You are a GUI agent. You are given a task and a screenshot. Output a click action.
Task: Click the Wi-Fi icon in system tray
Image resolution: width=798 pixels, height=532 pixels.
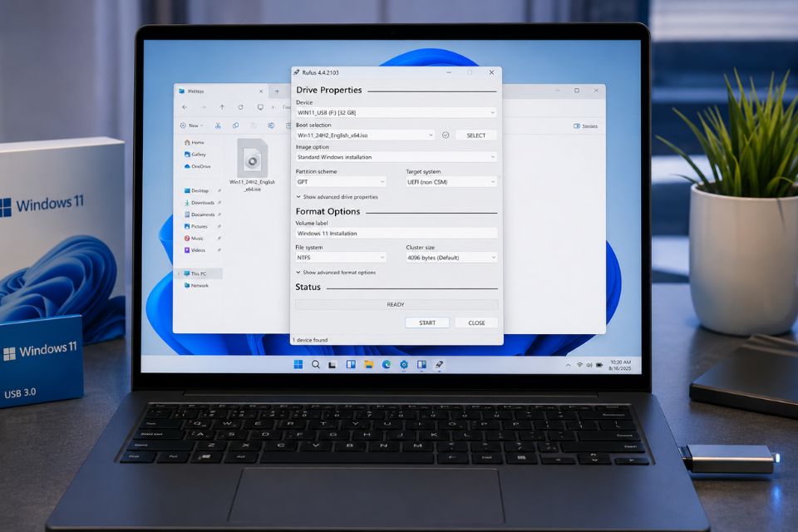tap(579, 365)
